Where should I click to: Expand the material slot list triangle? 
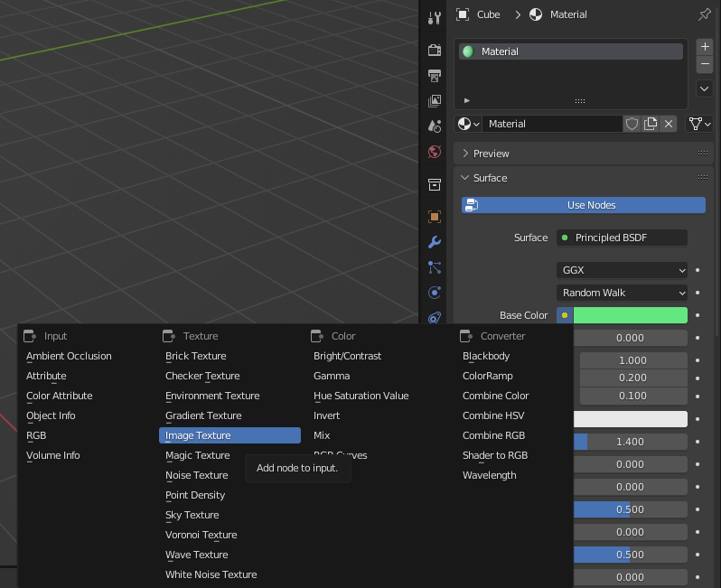pos(467,100)
